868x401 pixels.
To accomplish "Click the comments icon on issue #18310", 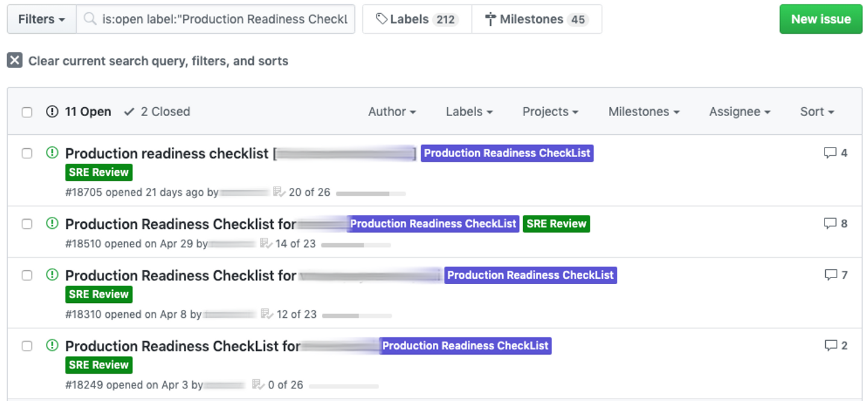I will pos(831,275).
